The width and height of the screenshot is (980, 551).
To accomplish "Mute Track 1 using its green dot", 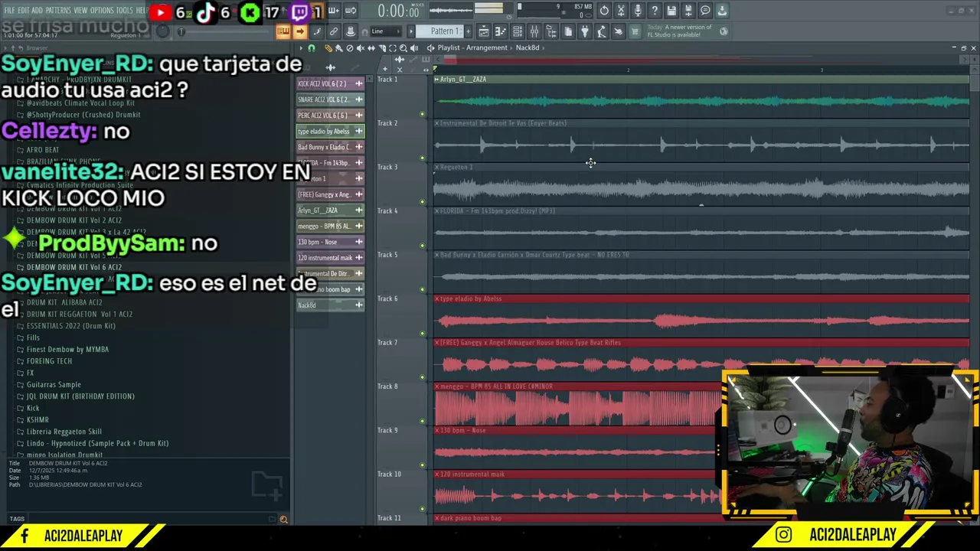I will coord(422,114).
